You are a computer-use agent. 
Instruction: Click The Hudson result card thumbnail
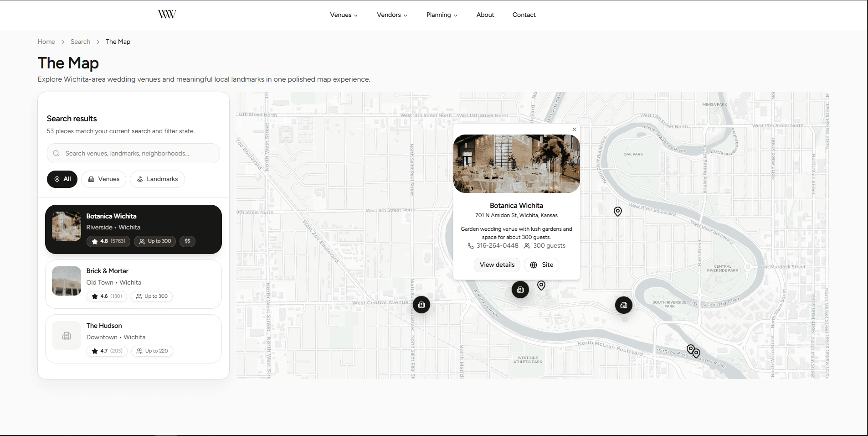(66, 336)
